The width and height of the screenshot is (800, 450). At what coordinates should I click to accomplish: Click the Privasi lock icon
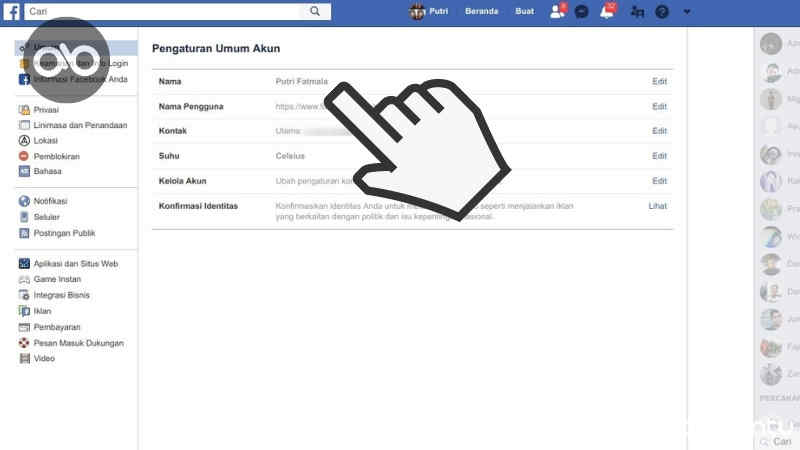point(24,110)
